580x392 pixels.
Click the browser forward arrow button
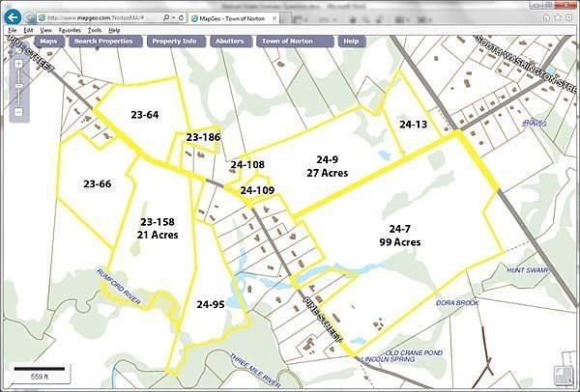pos(29,17)
